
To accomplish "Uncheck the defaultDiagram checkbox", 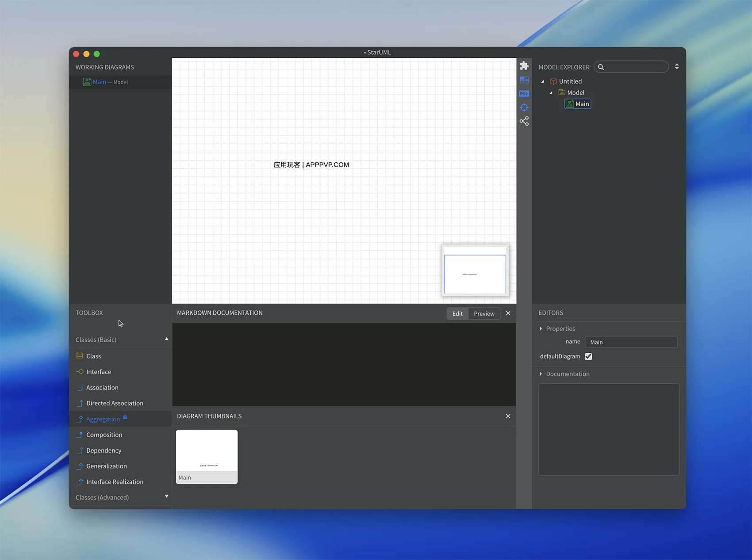I will coord(588,356).
